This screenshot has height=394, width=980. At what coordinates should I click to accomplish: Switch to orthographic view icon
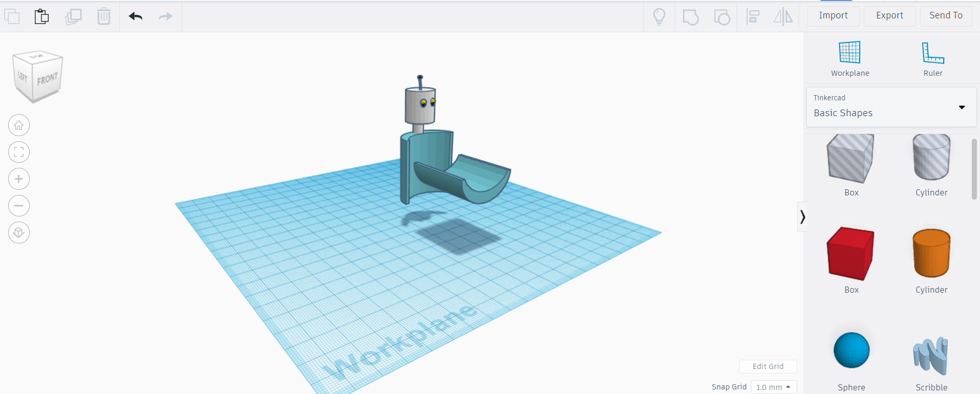click(19, 233)
